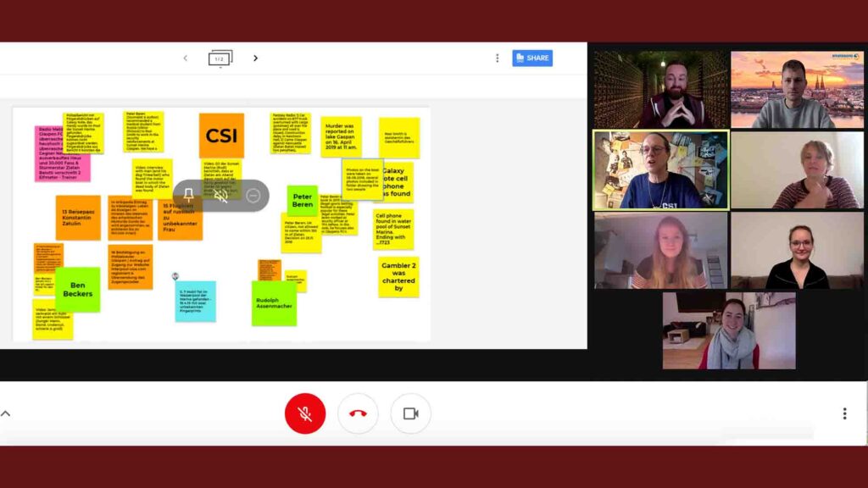Select the participant video with CSI shirt
Image resolution: width=868 pixels, height=488 pixels.
pyautogui.click(x=660, y=169)
